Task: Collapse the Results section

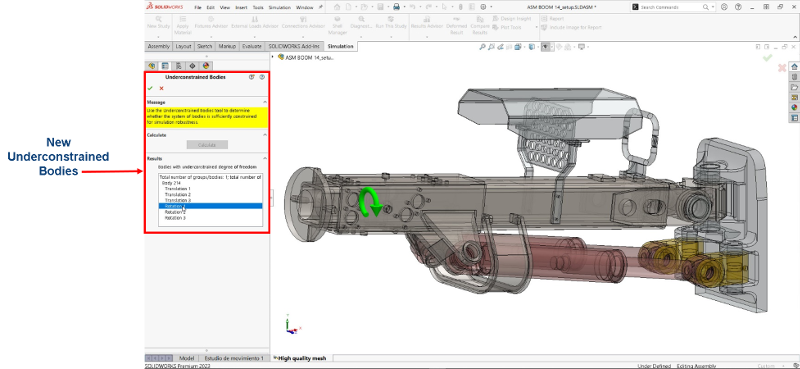Action: pos(265,158)
